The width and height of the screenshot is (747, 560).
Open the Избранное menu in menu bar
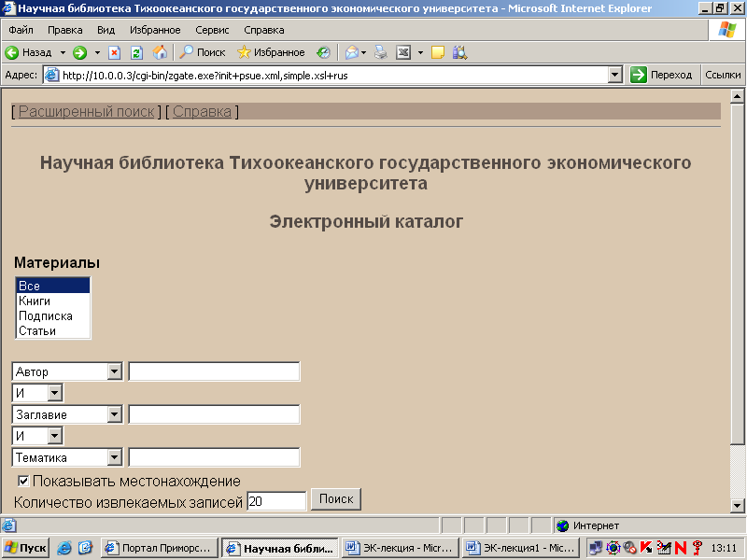point(155,30)
